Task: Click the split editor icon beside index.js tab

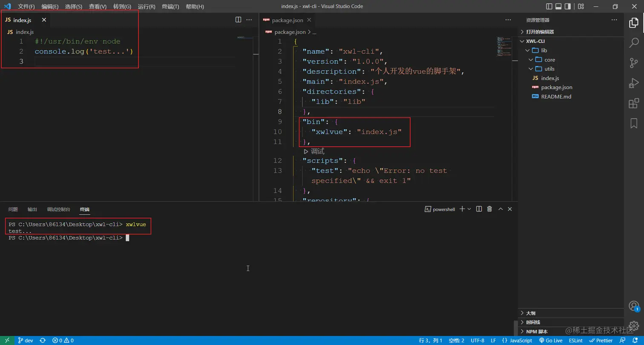Action: (x=239, y=20)
